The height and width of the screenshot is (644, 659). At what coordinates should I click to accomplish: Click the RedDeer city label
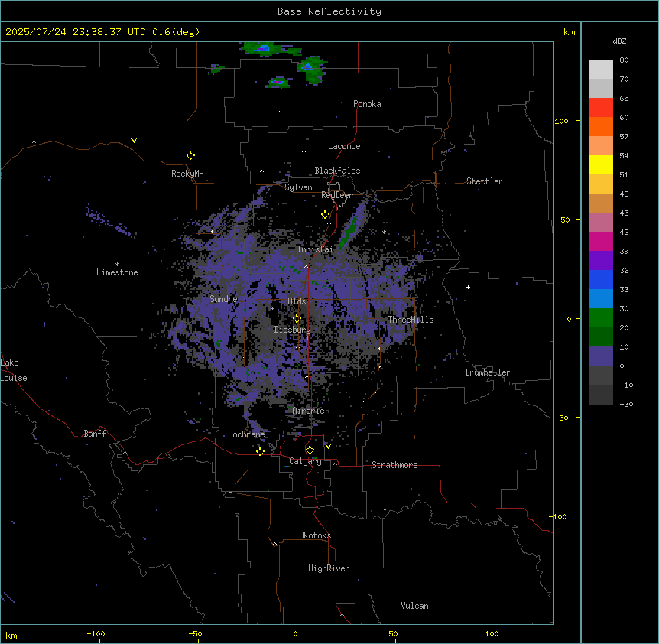tap(336, 195)
